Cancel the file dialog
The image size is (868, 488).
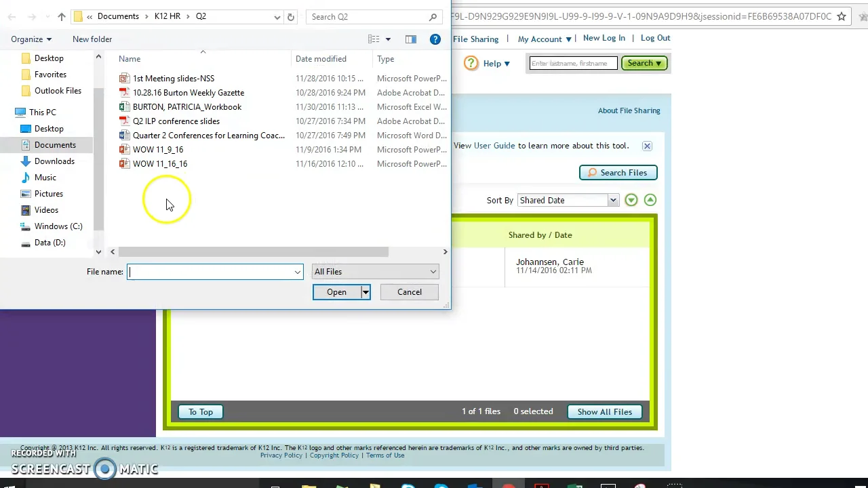410,292
